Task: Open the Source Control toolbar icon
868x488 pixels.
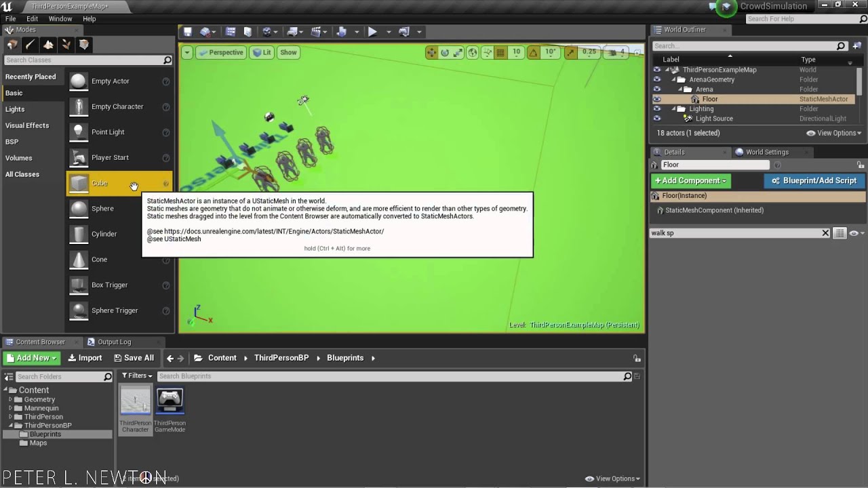Action: [x=205, y=32]
